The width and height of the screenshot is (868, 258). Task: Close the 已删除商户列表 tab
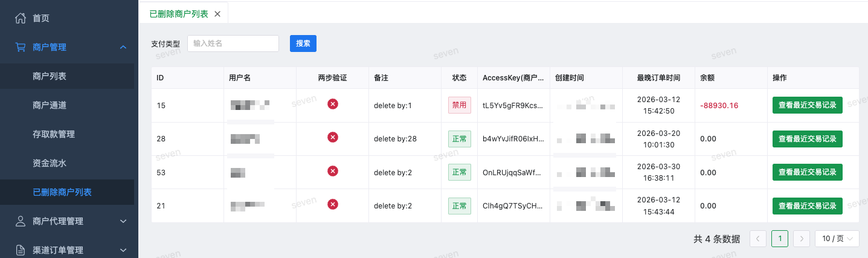[217, 13]
